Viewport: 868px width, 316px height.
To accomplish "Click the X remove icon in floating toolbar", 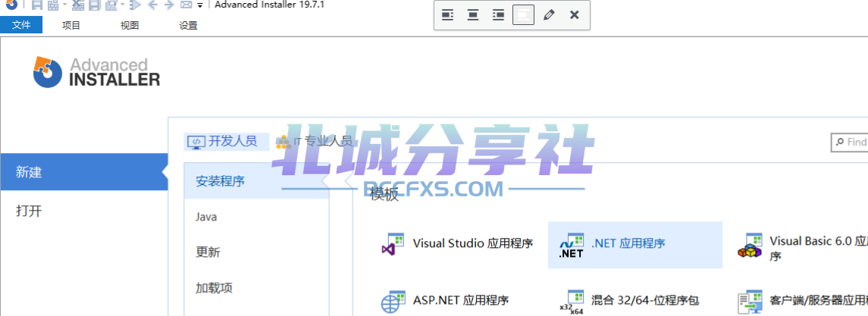I will [574, 15].
